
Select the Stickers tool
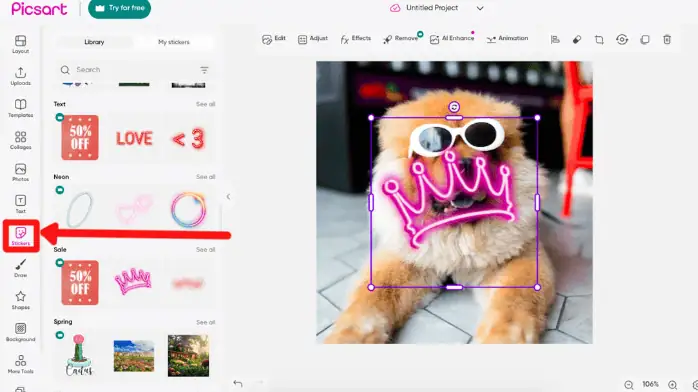(x=20, y=236)
